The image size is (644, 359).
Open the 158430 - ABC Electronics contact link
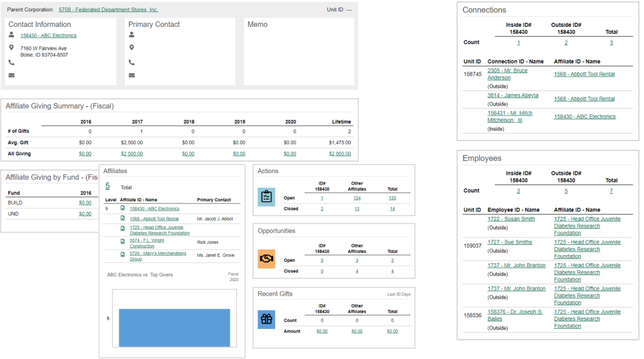48,36
